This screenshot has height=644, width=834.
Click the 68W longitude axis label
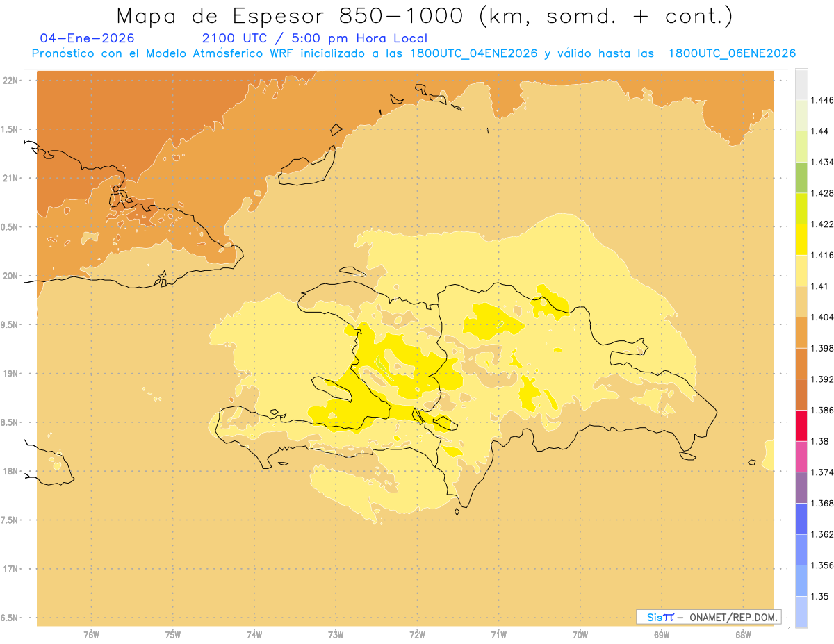tap(743, 634)
